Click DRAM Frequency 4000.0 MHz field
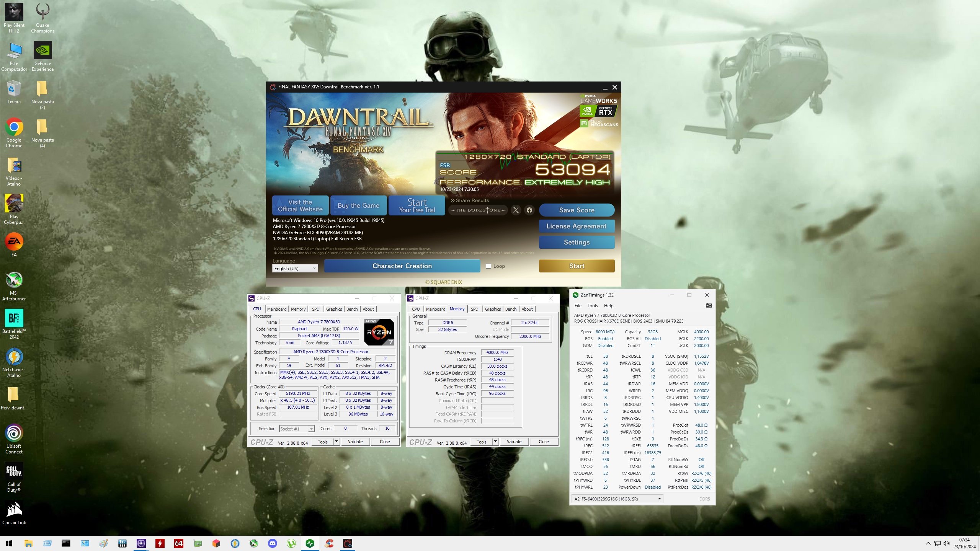Screen dimensions: 980x551 [497, 352]
